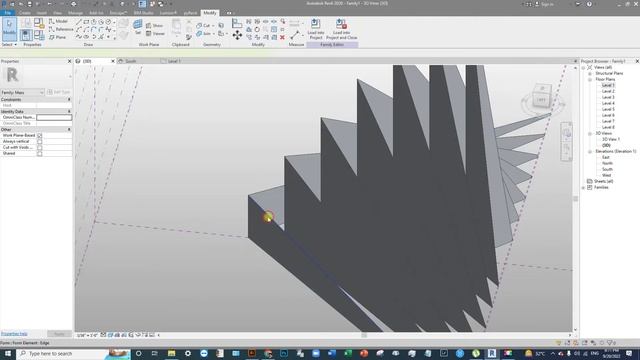Open the work plane Viewer
This screenshot has height=360, width=640.
155,33
